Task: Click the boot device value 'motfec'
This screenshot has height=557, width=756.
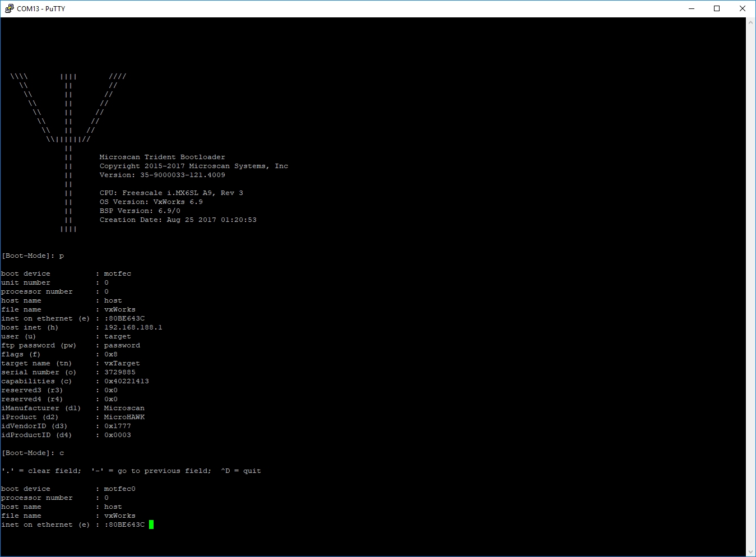Action: (118, 273)
